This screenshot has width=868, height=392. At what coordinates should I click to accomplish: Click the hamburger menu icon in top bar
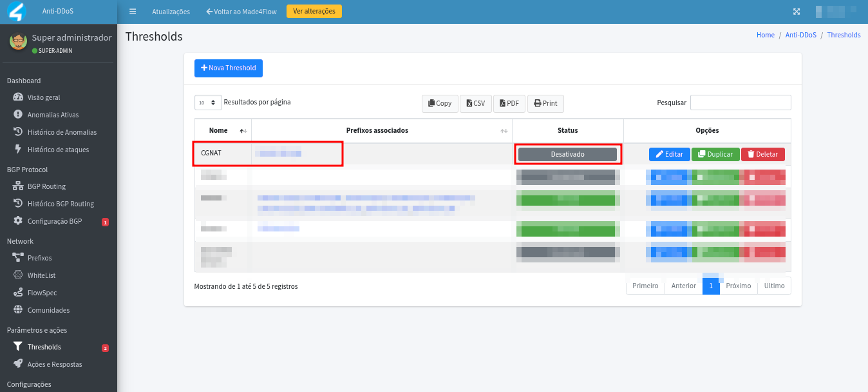click(x=133, y=12)
